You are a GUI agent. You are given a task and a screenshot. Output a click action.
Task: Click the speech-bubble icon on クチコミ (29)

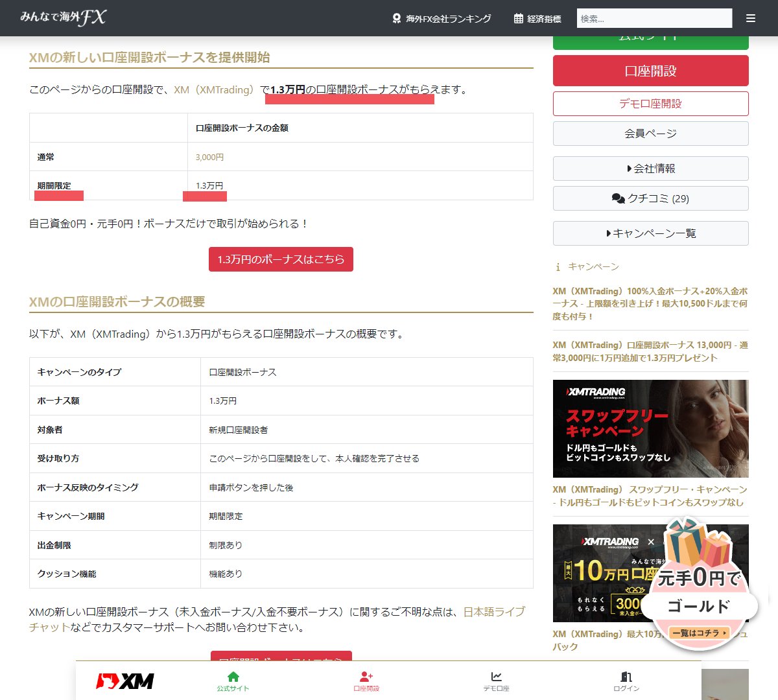click(x=619, y=198)
